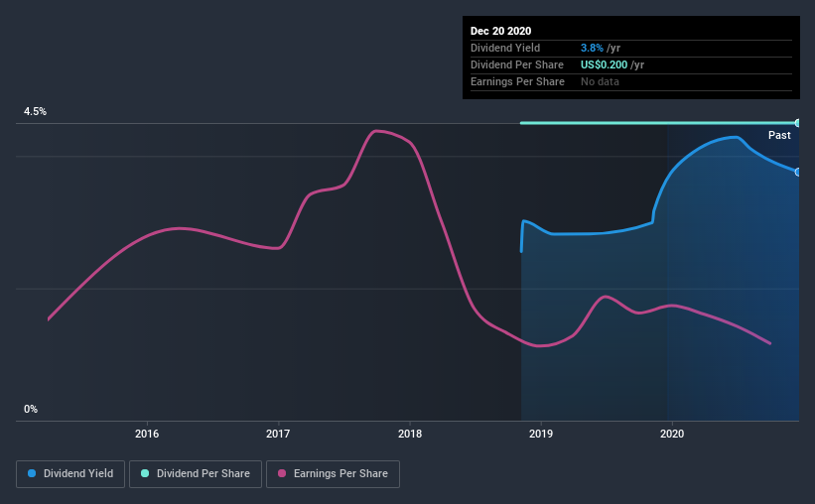Click the earnings per share peak near late 2017
Image resolution: width=815 pixels, height=504 pixels.
pyautogui.click(x=376, y=131)
